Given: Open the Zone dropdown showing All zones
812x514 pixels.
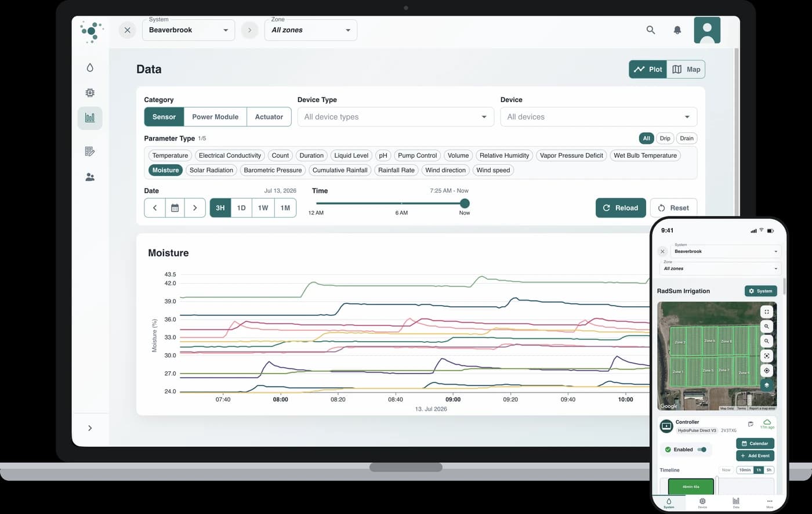Looking at the screenshot, I should (311, 30).
